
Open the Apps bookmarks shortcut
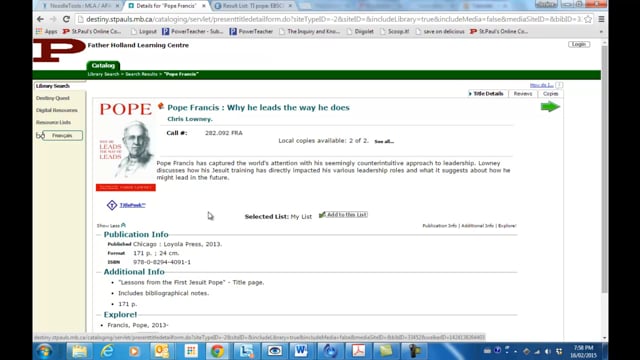click(x=47, y=31)
